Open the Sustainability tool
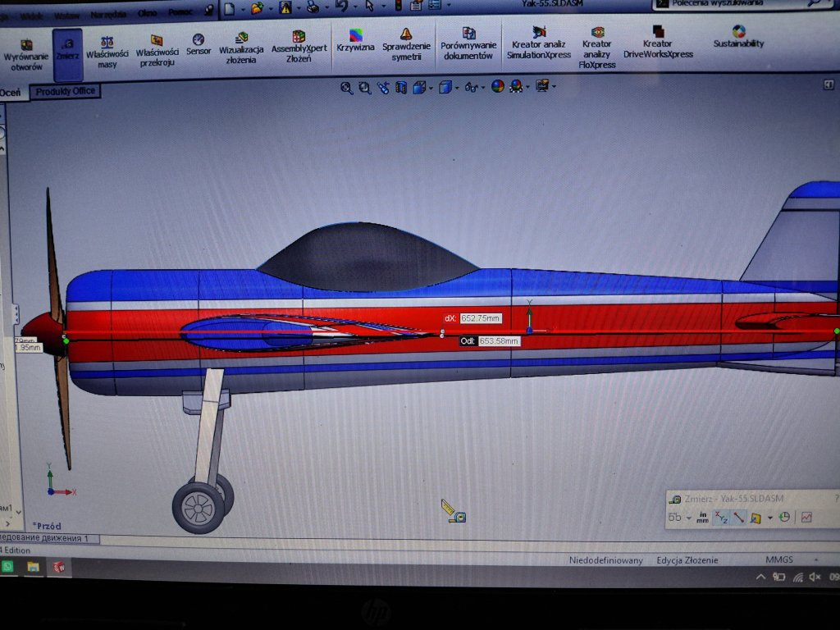The image size is (840, 630). coord(738,36)
